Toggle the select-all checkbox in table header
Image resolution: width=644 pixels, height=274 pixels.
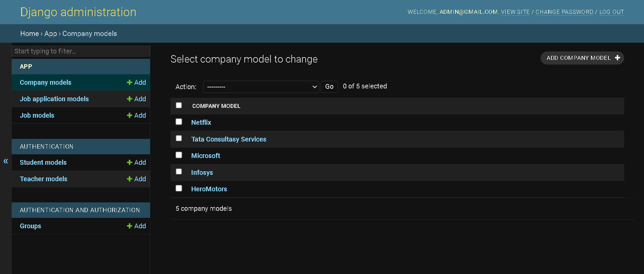click(179, 105)
